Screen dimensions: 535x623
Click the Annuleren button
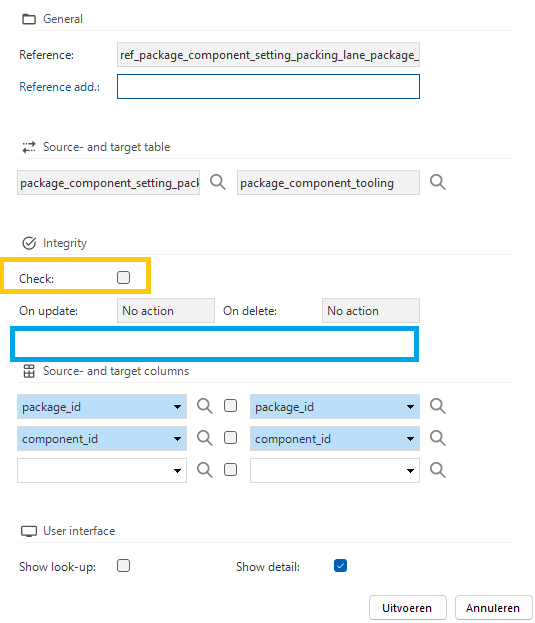point(493,608)
